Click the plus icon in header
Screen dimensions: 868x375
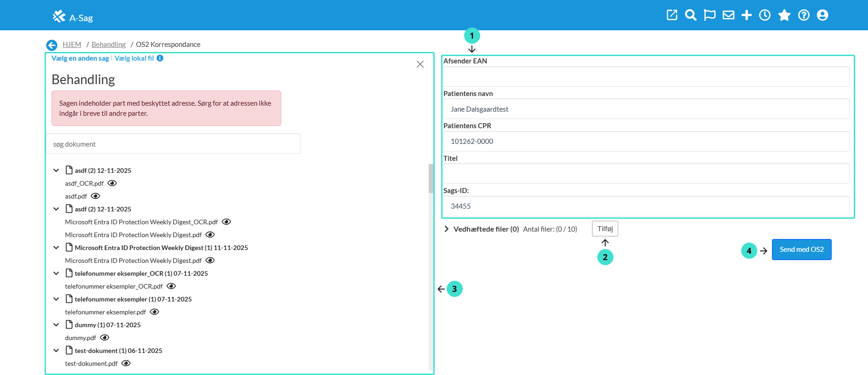point(747,15)
